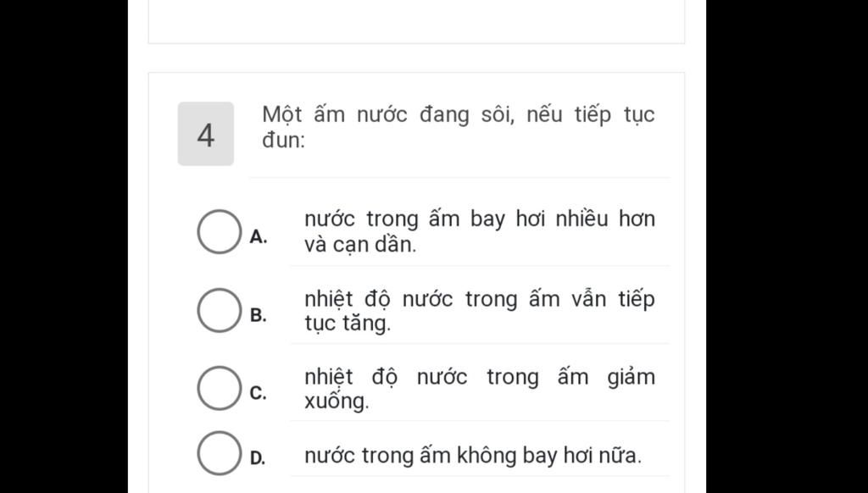Click the empty previous question card above
868x493 pixels.
click(416, 21)
